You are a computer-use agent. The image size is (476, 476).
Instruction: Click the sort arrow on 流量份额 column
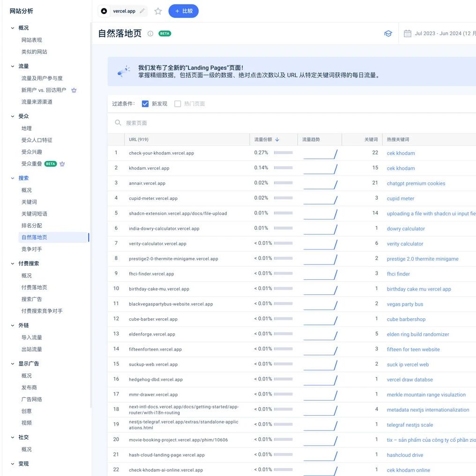(277, 139)
